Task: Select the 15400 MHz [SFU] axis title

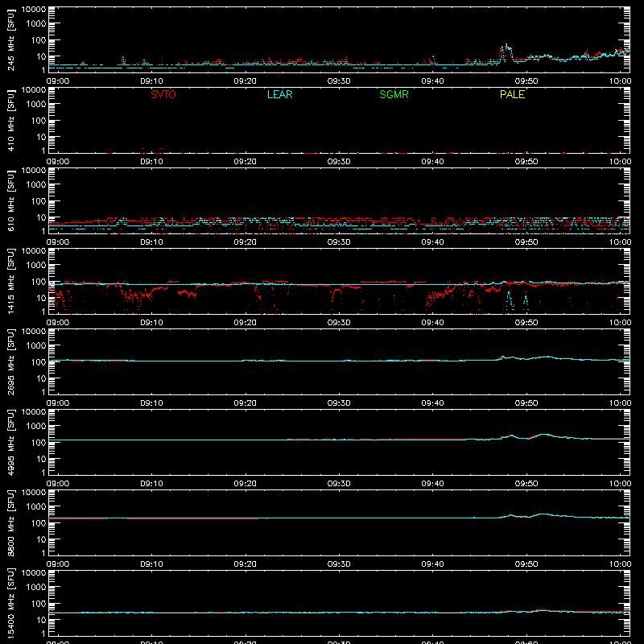Action: (x=10, y=603)
